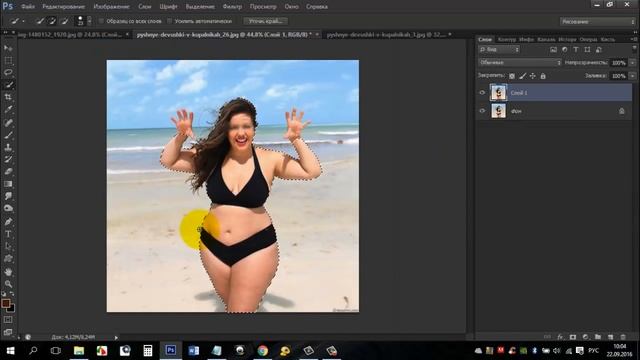The width and height of the screenshot is (640, 360).
Task: Toggle lock transparent pixels
Action: (512, 76)
